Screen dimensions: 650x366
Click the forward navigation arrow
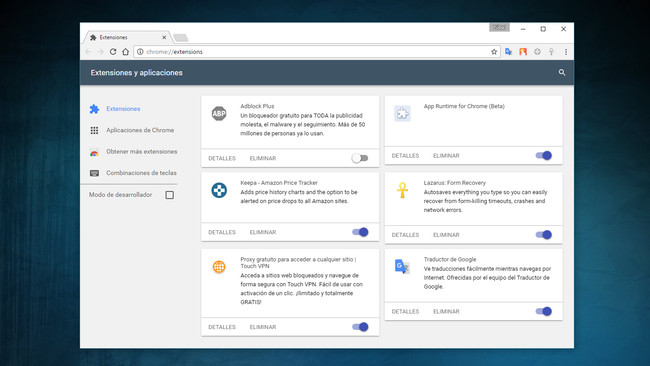[100, 52]
